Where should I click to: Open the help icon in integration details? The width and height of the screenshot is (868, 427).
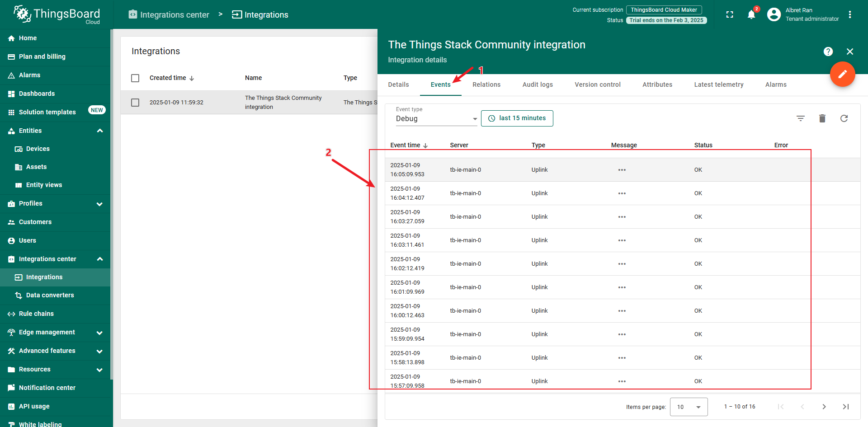point(828,52)
